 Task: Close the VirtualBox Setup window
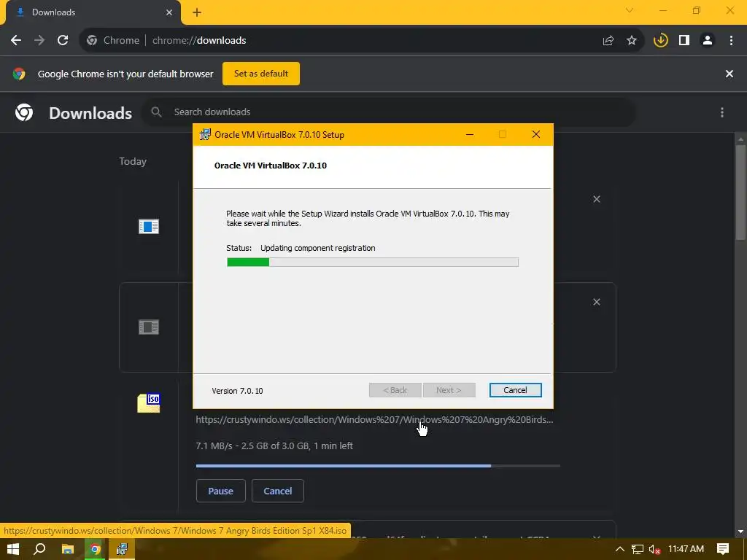[x=536, y=135]
